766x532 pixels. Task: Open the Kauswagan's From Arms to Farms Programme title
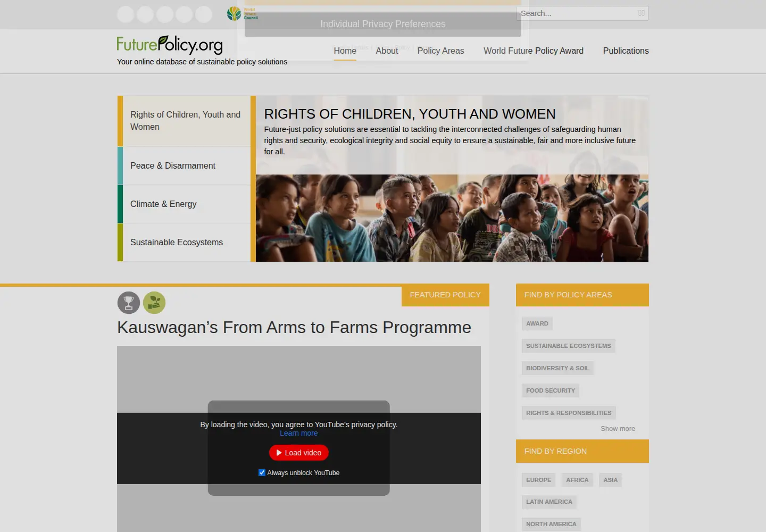pos(294,327)
